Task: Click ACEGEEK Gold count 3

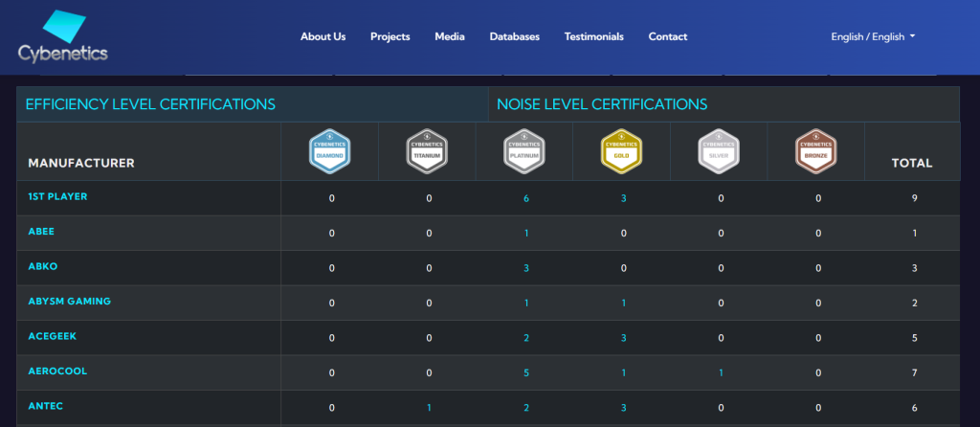Action: 624,339
